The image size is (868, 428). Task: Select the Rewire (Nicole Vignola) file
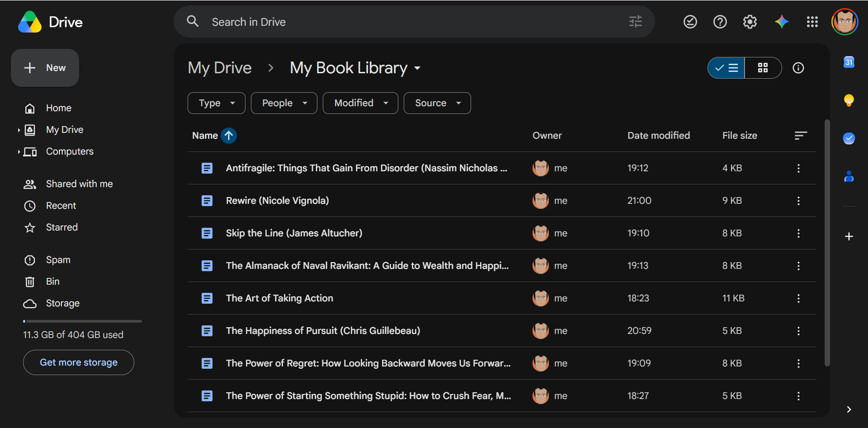502,201
